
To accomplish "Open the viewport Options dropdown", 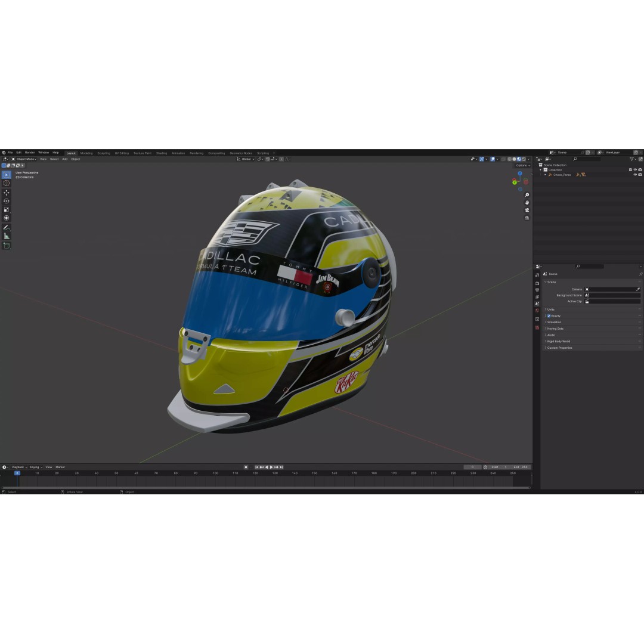I will pos(523,166).
